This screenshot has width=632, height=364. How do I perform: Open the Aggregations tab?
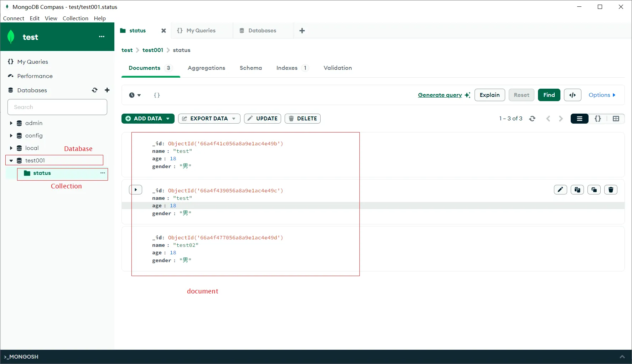coord(206,68)
